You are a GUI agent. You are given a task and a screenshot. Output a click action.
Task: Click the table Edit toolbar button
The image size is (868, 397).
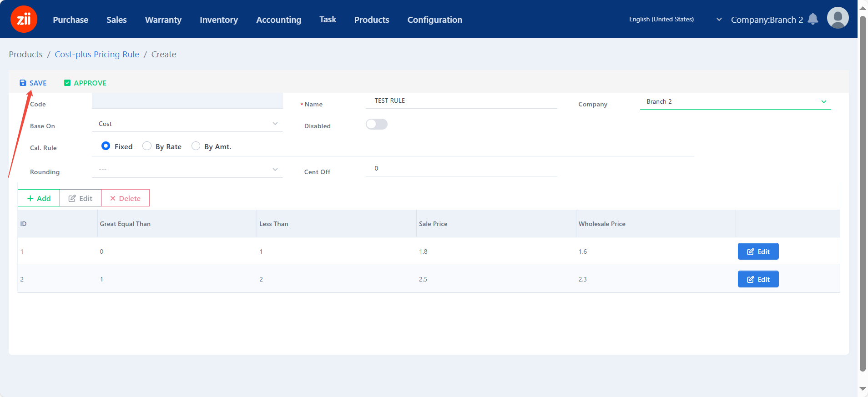81,198
